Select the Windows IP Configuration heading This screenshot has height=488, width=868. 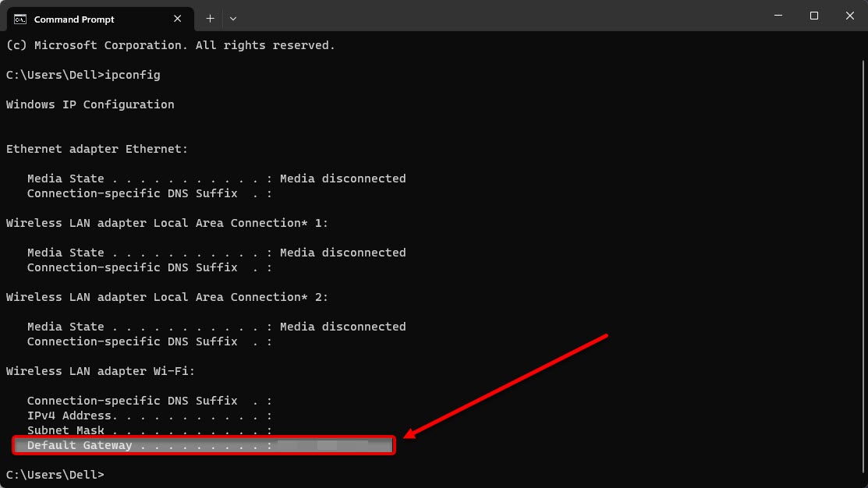coord(90,104)
